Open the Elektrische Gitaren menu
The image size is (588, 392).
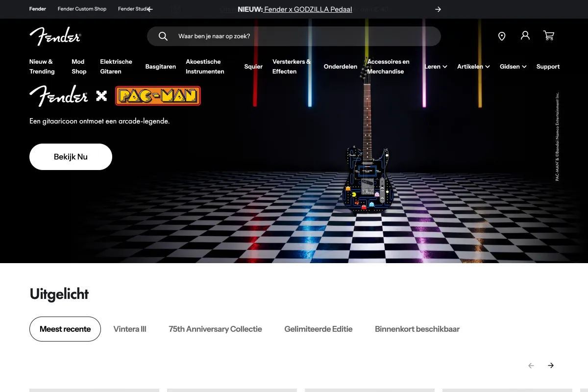point(116,67)
